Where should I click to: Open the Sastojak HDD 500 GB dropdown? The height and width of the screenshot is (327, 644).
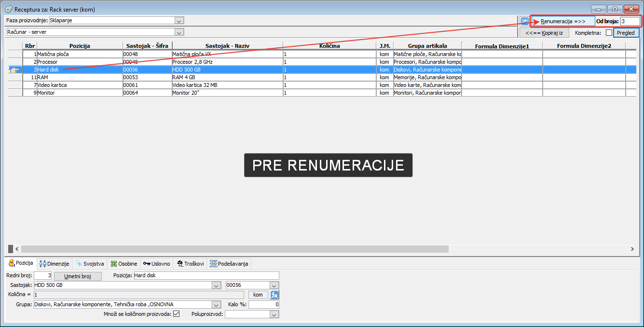pyautogui.click(x=217, y=285)
